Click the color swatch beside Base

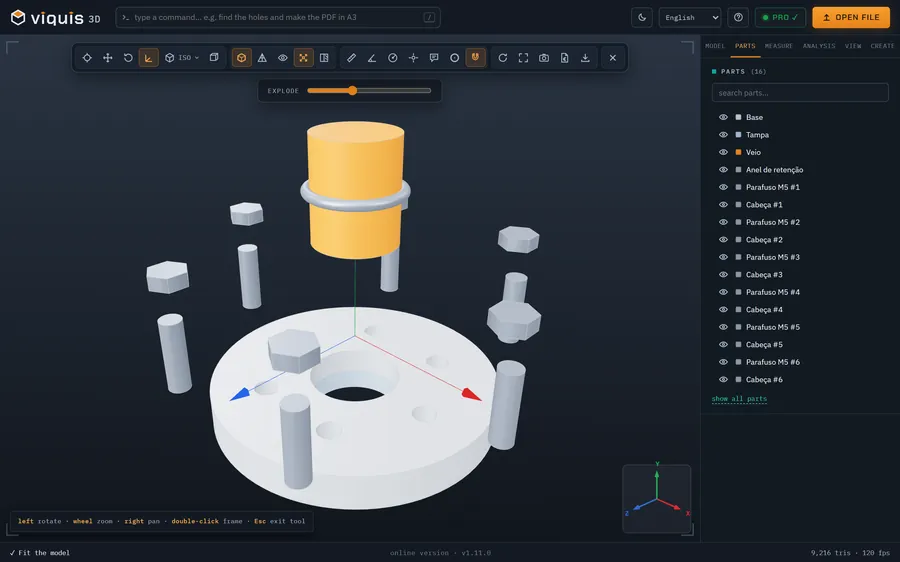738,117
